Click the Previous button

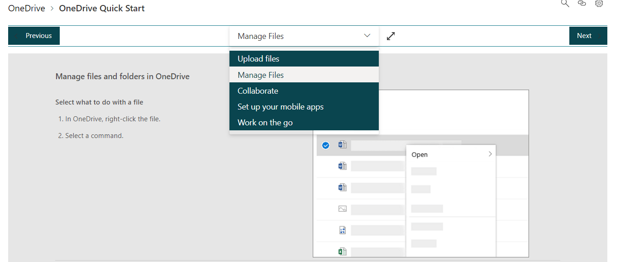click(34, 36)
